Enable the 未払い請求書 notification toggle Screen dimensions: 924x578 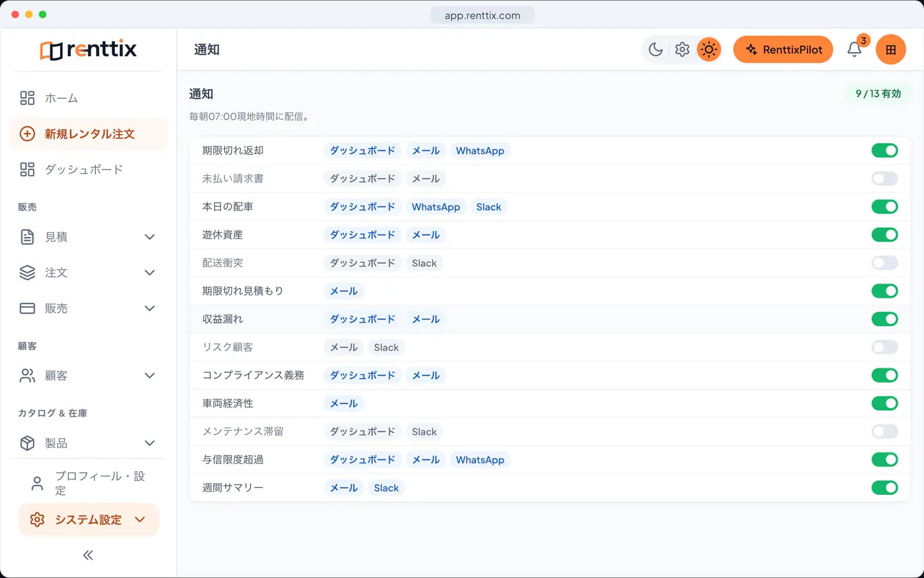(x=885, y=179)
